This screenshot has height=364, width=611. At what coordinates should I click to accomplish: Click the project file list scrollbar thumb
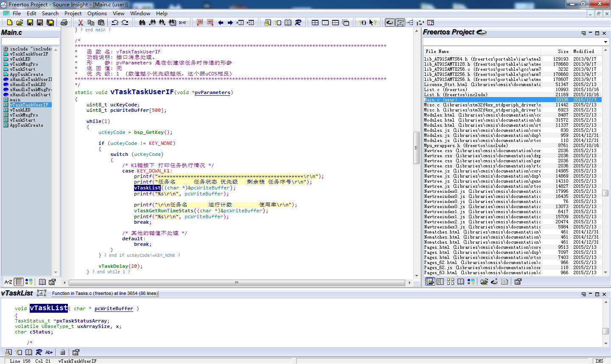point(605,193)
